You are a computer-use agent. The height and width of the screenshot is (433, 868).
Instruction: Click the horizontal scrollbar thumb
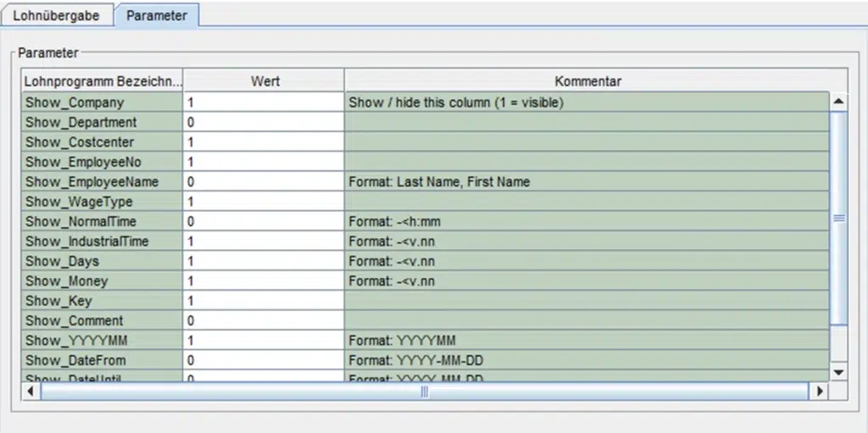[x=424, y=391]
